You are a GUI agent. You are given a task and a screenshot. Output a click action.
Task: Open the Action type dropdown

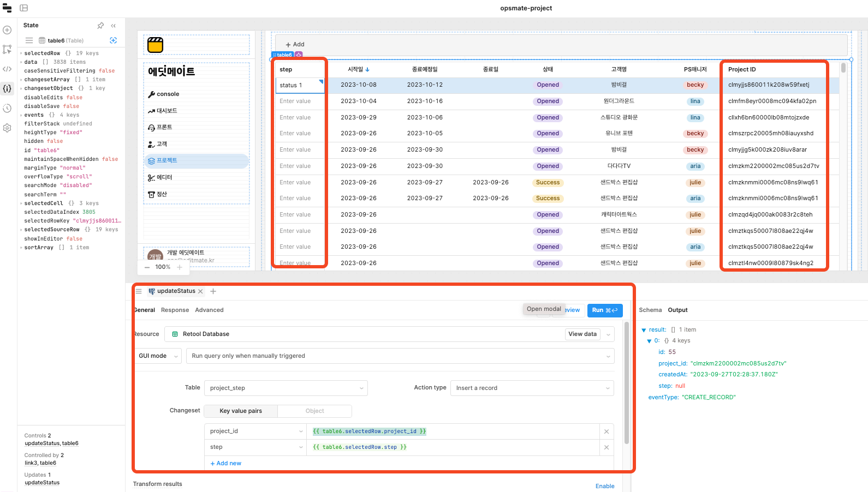coord(532,388)
